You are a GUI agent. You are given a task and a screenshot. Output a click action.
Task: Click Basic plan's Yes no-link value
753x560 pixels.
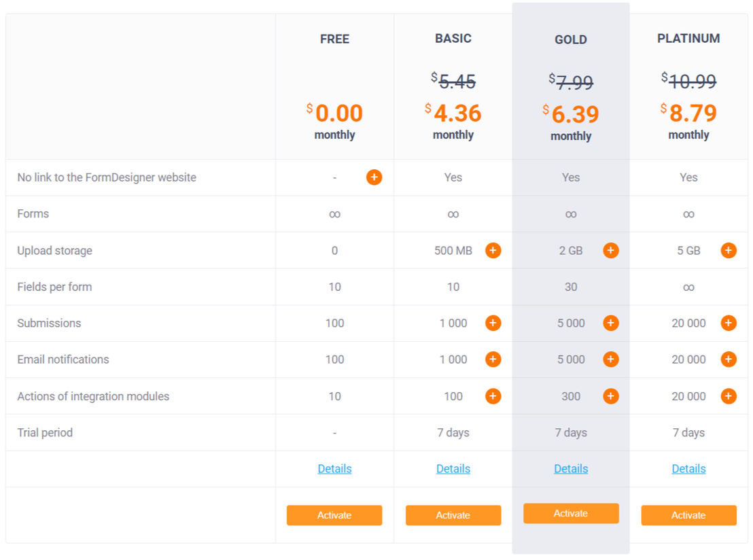pyautogui.click(x=453, y=177)
